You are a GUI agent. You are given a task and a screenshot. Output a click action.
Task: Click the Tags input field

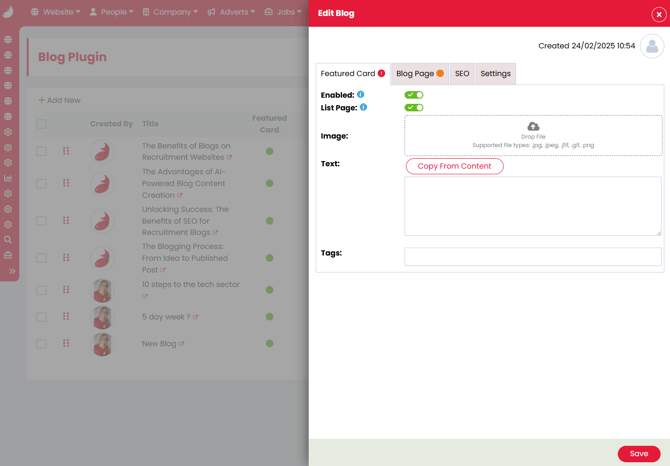click(532, 257)
